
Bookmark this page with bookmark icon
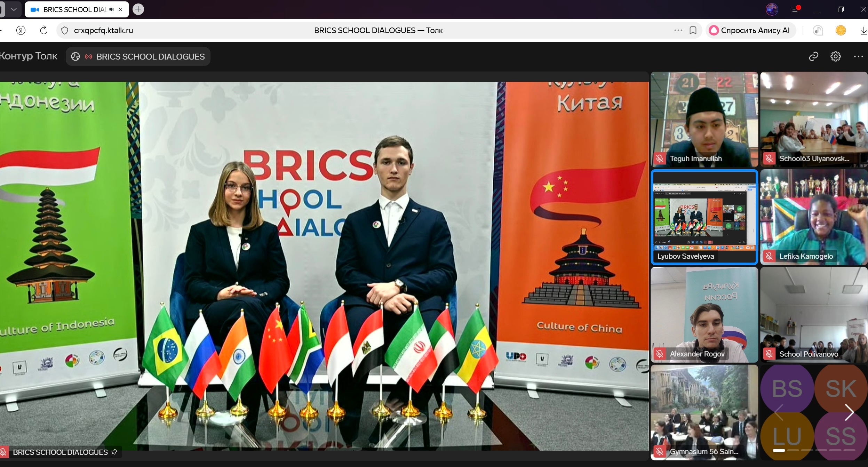pos(693,30)
